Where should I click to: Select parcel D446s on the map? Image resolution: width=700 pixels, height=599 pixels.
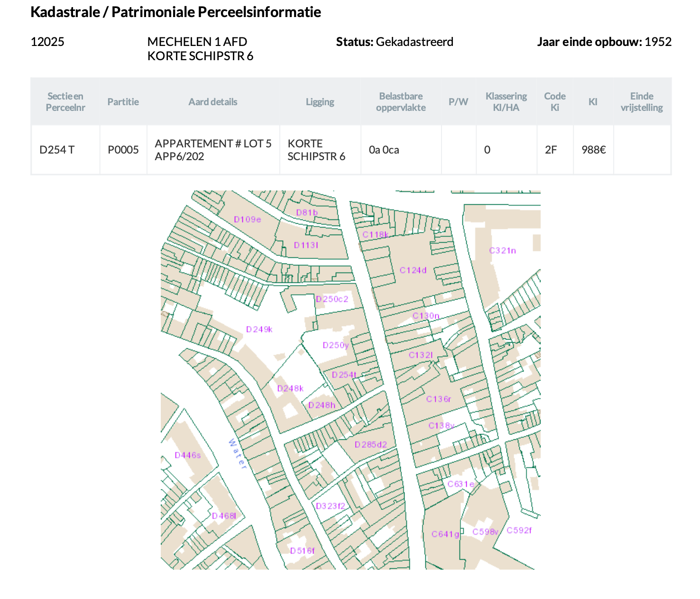coord(188,455)
